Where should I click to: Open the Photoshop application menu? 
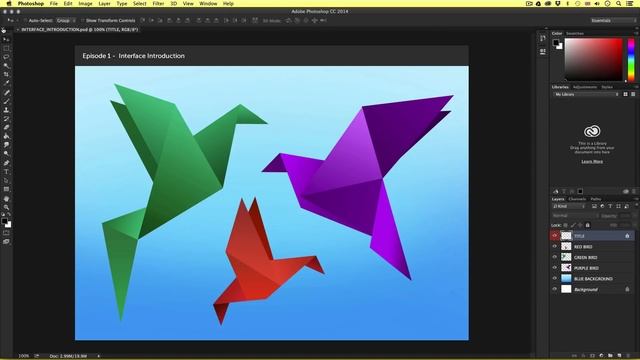(31, 3)
